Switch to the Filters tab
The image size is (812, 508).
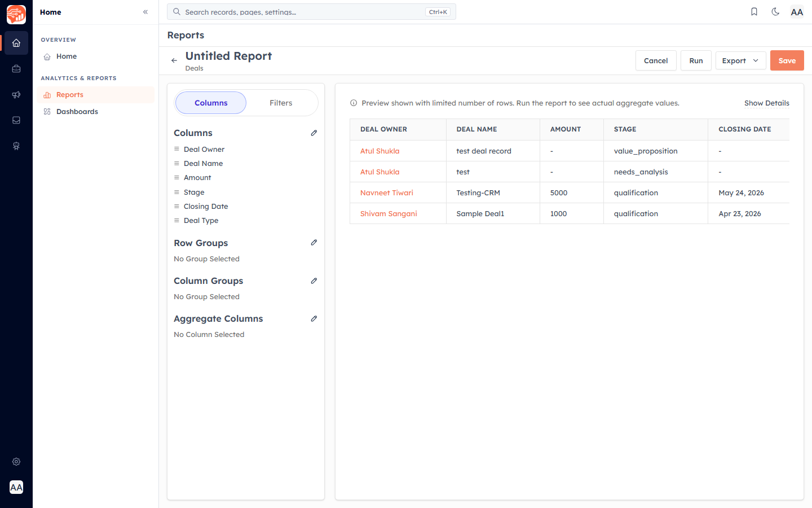tap(281, 103)
